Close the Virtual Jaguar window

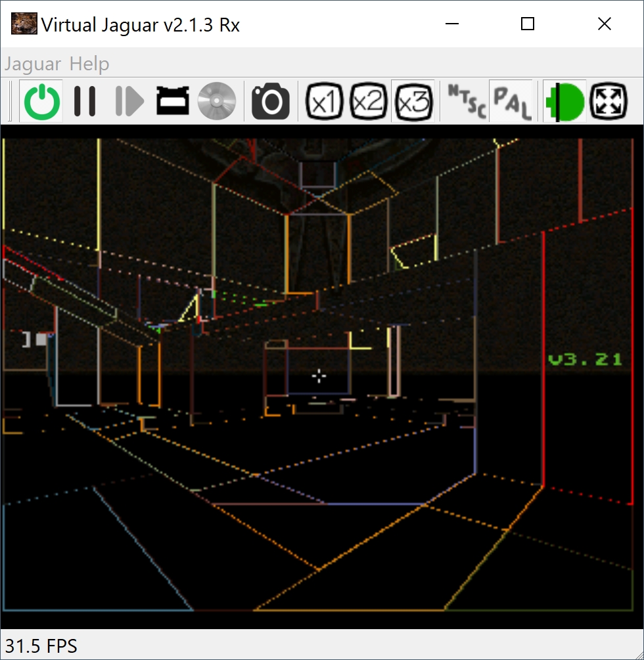pyautogui.click(x=604, y=24)
